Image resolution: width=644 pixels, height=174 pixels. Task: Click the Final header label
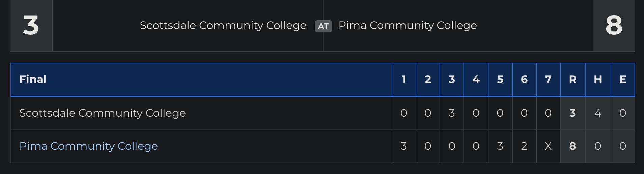click(x=33, y=79)
